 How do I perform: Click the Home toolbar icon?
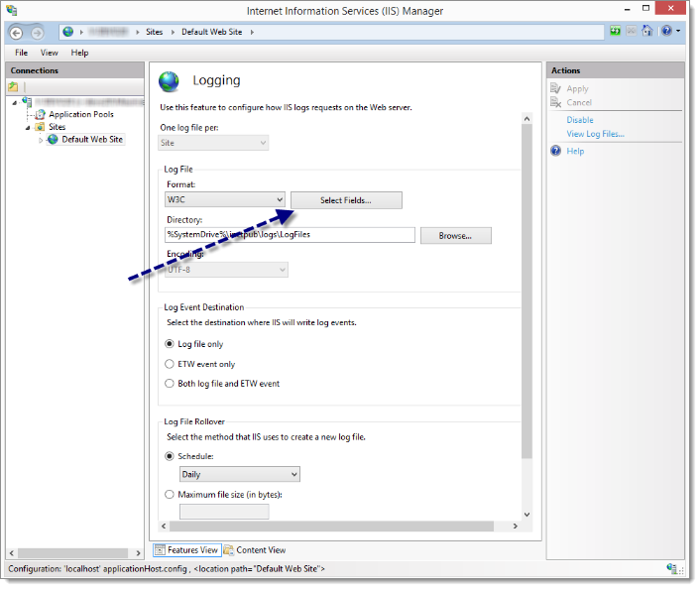646,31
